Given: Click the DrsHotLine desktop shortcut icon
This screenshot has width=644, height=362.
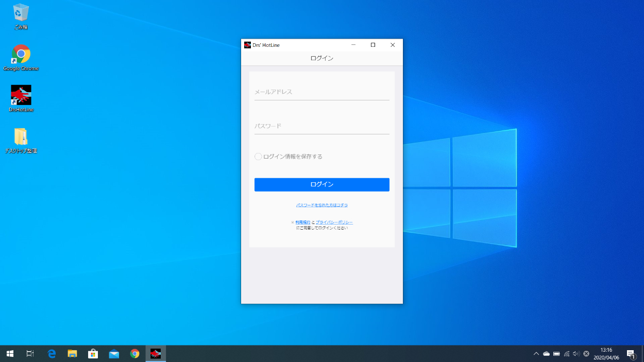Looking at the screenshot, I should 21,96.
